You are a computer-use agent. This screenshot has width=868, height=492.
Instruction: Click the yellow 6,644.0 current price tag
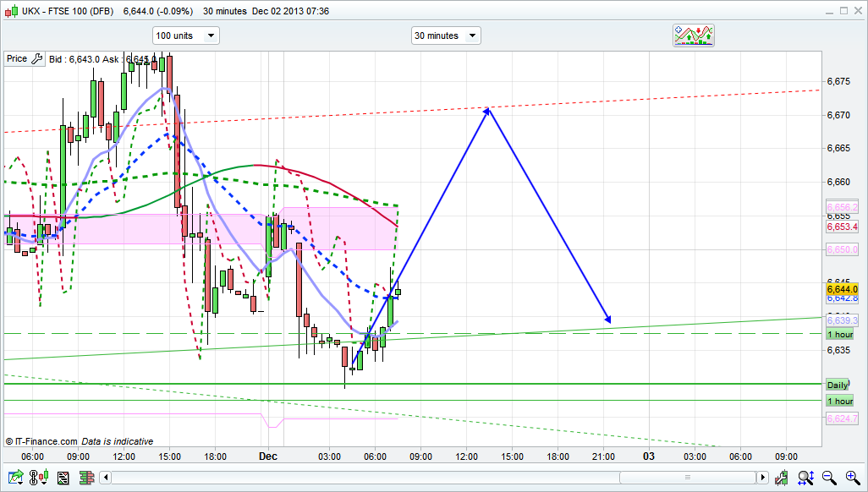pos(842,289)
